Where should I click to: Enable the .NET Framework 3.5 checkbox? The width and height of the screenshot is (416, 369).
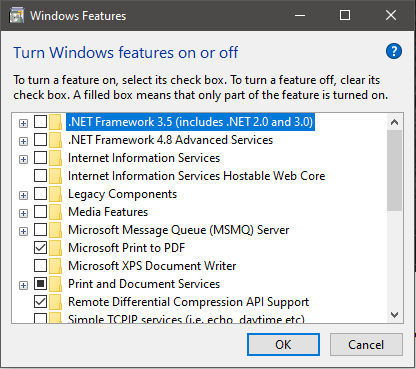(40, 122)
